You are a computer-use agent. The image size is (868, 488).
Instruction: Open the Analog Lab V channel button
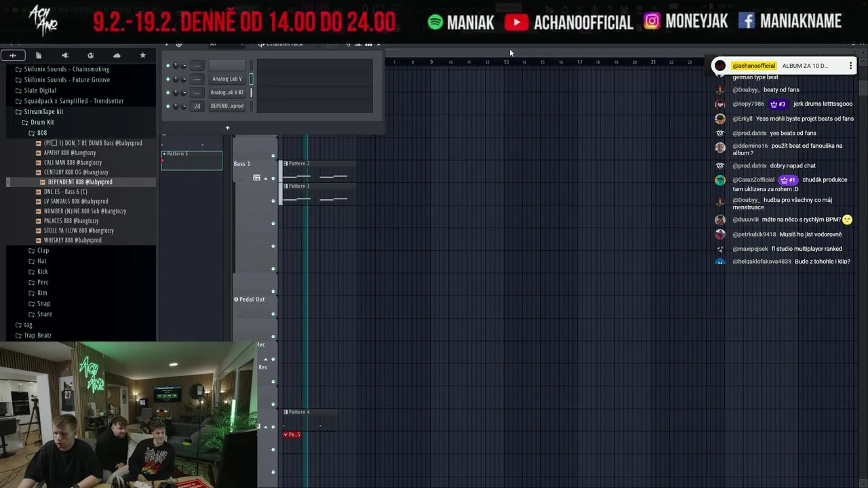click(226, 79)
